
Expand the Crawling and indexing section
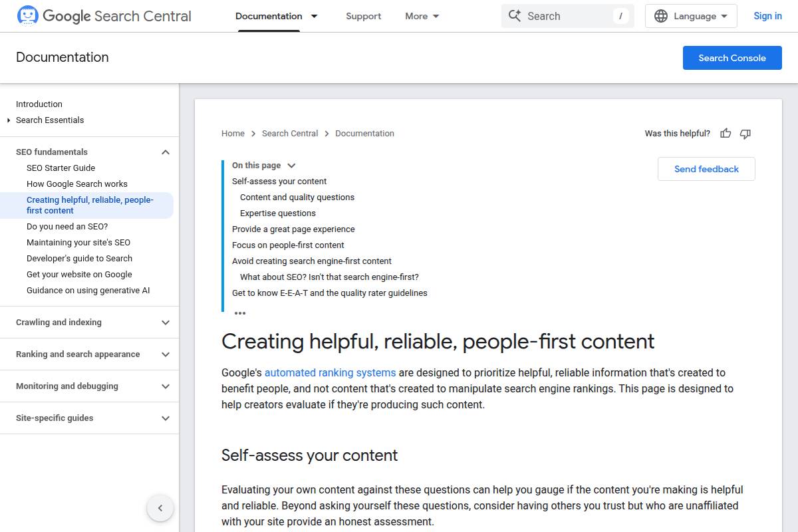point(166,323)
